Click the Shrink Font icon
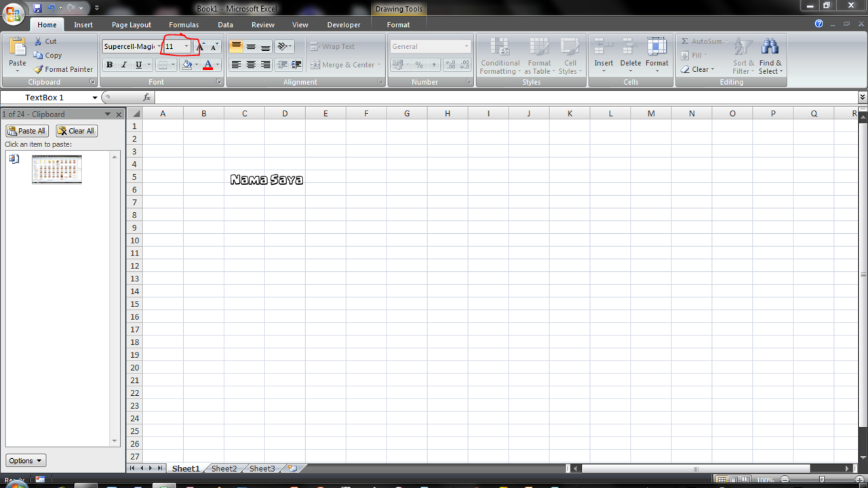This screenshot has height=488, width=868. point(214,47)
